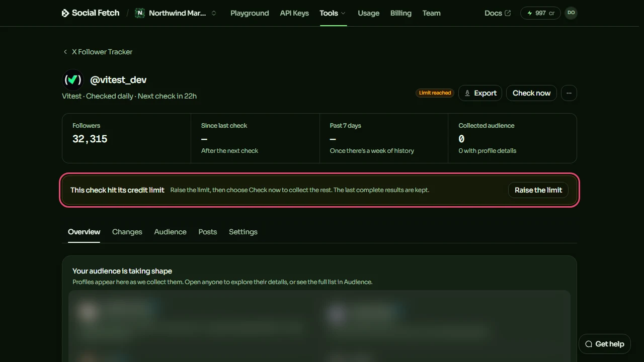The width and height of the screenshot is (644, 362).
Task: Open the Billing page
Action: (x=400, y=13)
